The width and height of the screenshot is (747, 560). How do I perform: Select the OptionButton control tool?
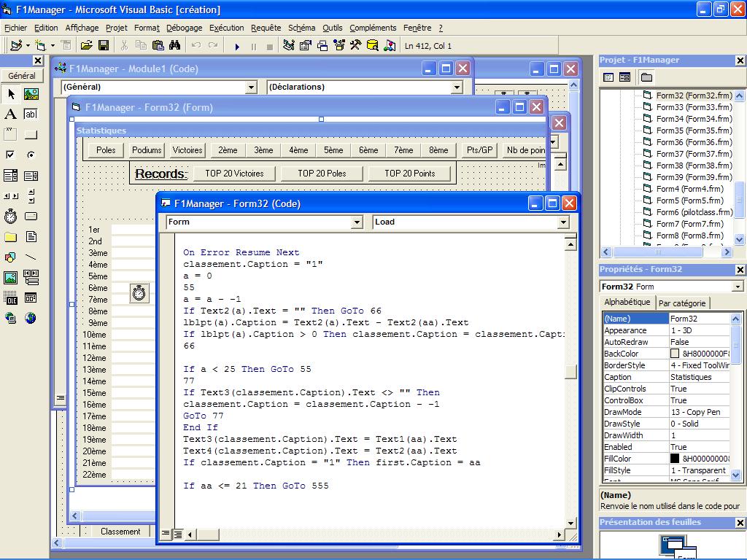click(x=31, y=155)
